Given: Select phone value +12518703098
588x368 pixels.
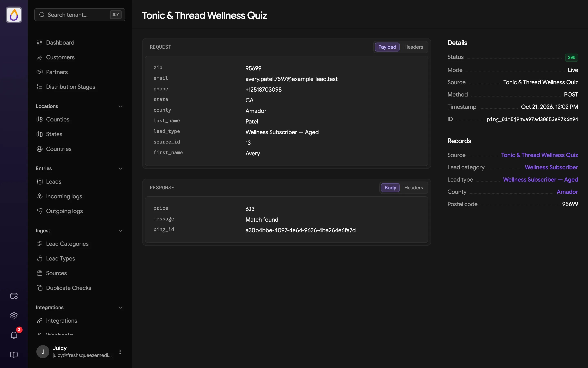Looking at the screenshot, I should (263, 90).
